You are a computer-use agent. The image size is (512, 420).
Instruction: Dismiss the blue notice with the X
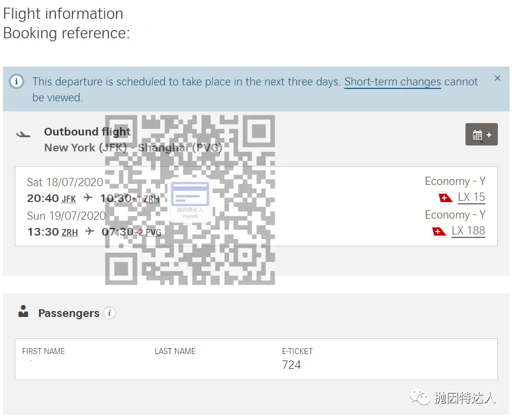coord(497,78)
